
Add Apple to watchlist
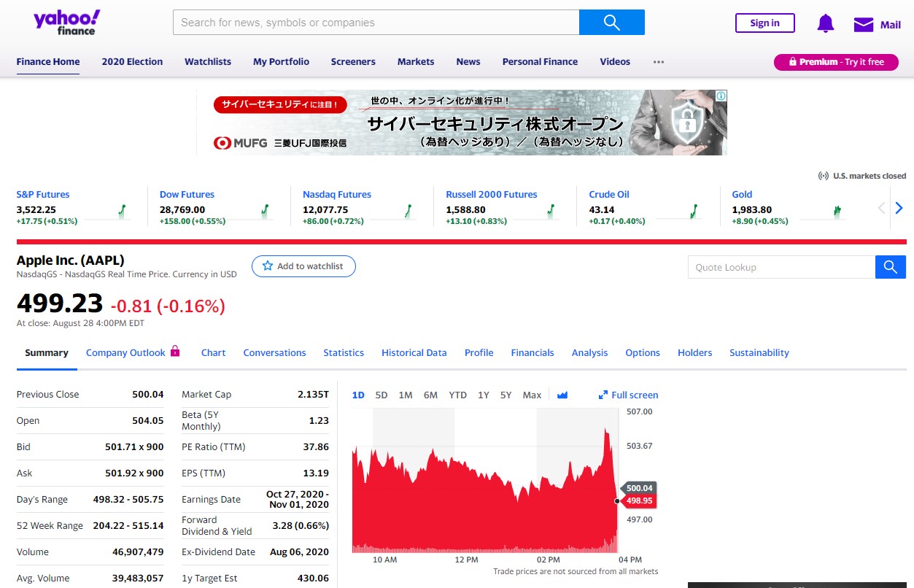point(303,266)
